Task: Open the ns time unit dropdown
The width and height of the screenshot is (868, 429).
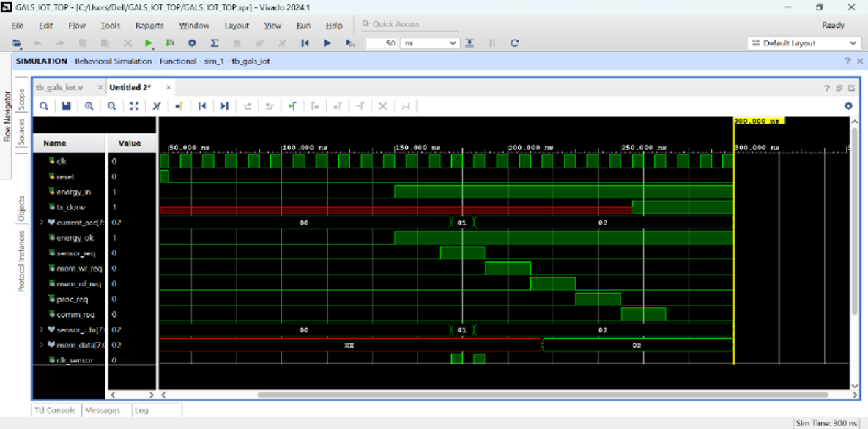Action: pyautogui.click(x=430, y=43)
